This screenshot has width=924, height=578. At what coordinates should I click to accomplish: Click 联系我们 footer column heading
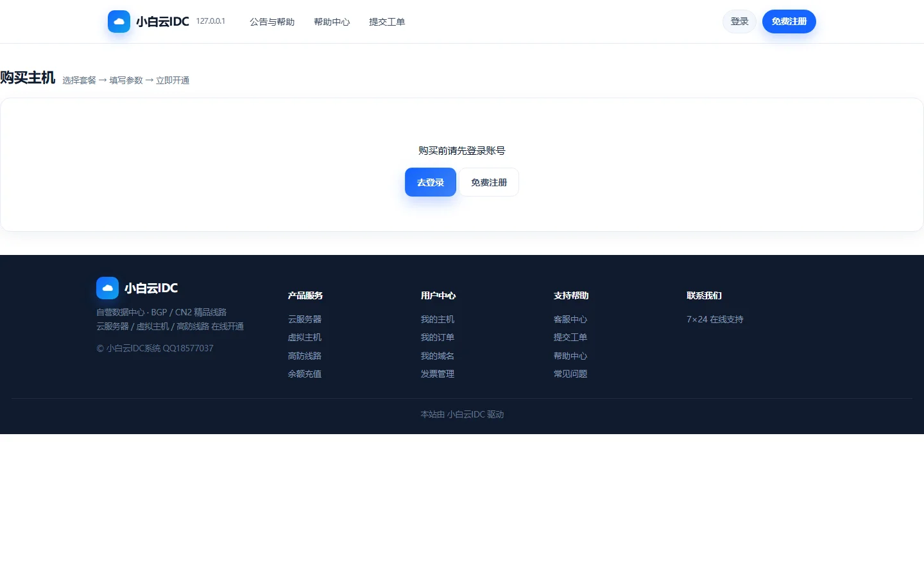(x=704, y=295)
